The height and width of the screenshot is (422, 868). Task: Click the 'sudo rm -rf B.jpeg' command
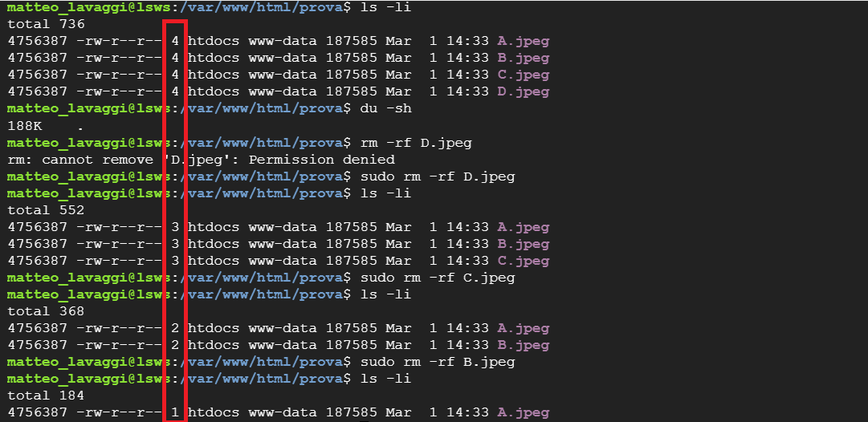tap(438, 362)
